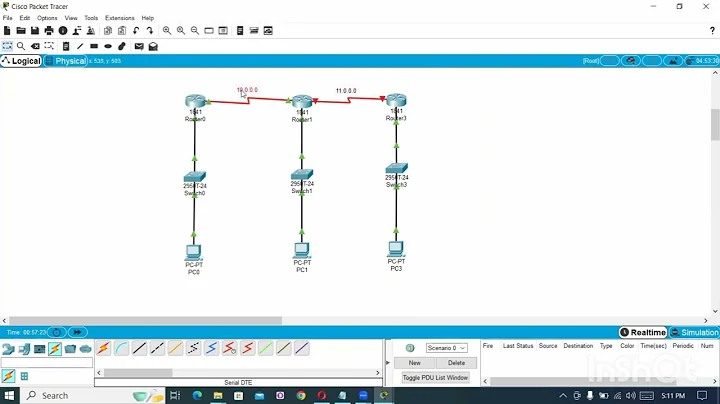Image resolution: width=720 pixels, height=404 pixels.
Task: Create a new file via toolbar
Action: click(x=7, y=31)
